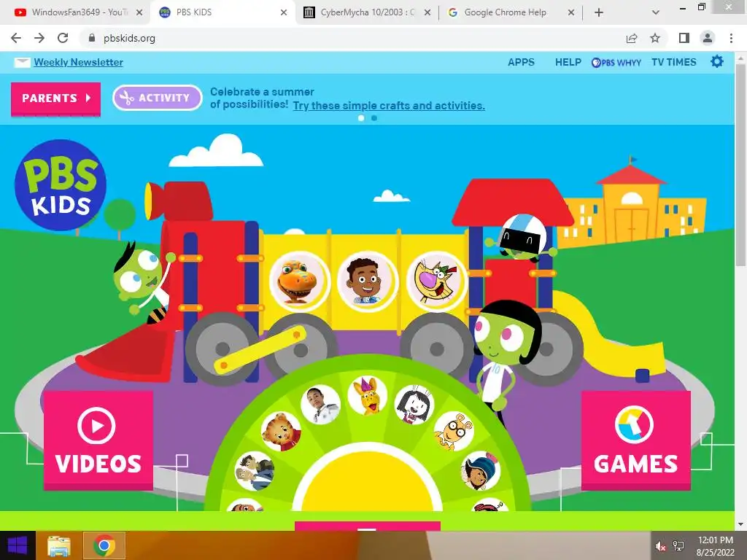747x560 pixels.
Task: Open a new tab with the plus button
Action: (599, 13)
